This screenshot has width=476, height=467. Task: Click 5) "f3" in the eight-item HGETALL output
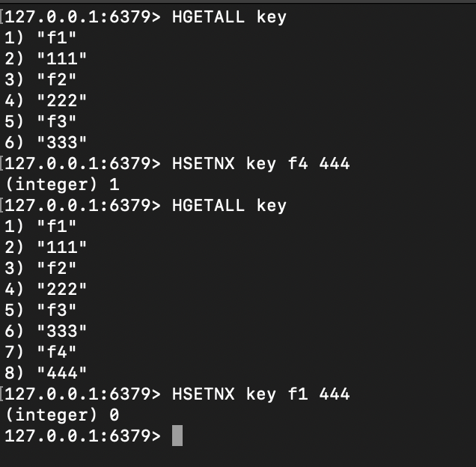click(40, 310)
